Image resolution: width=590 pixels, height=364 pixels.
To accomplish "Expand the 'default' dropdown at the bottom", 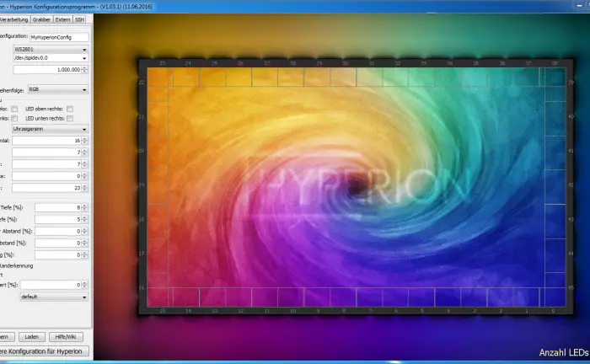I will (x=54, y=297).
